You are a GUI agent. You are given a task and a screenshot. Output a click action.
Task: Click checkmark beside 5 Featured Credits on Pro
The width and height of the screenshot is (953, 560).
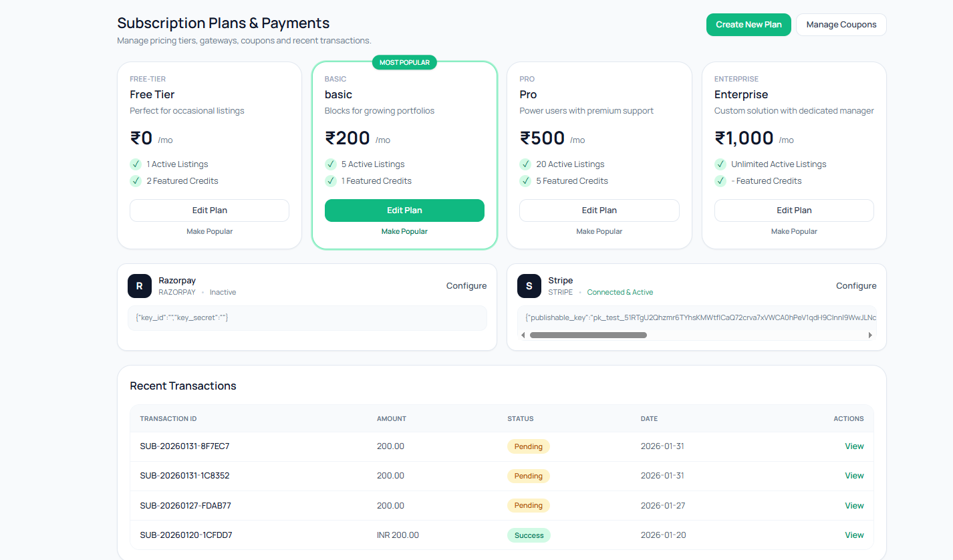pyautogui.click(x=525, y=180)
